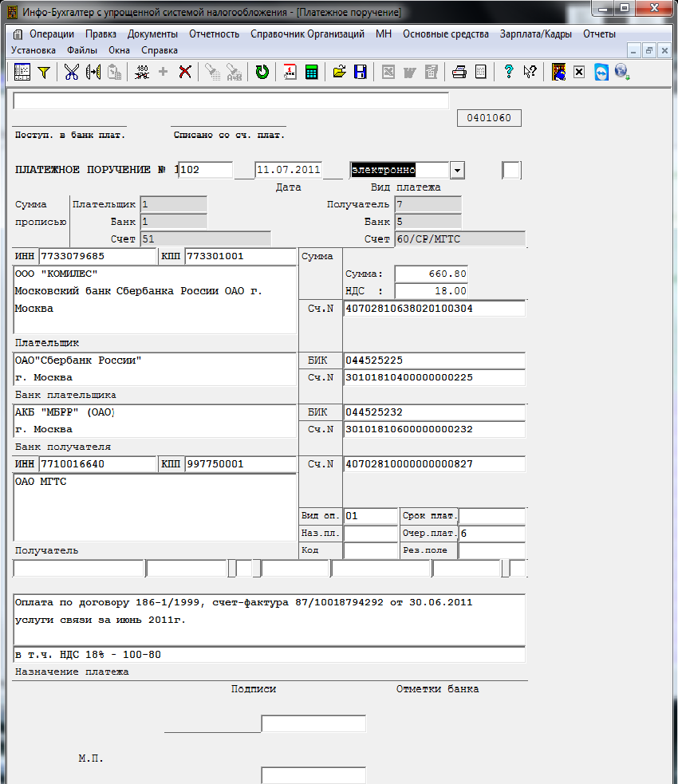The height and width of the screenshot is (784, 678).
Task: Open the calendar icon in toolbar
Action: tap(290, 73)
